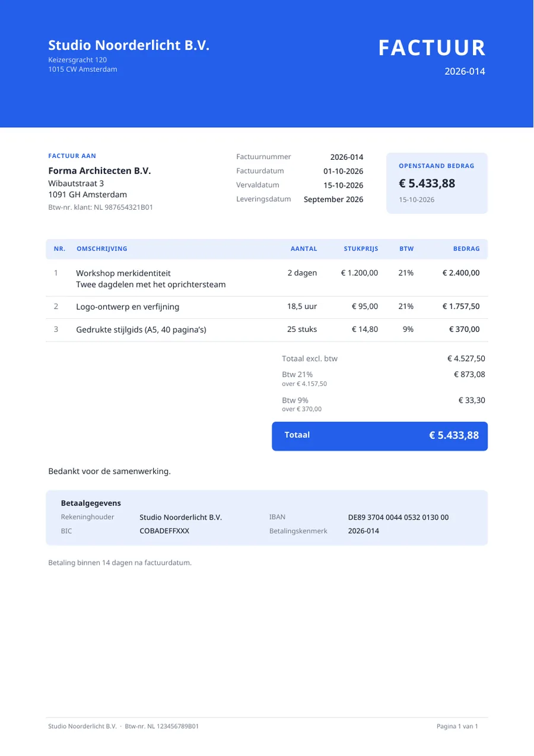Screen dimensions: 534x756
Task: Select the "Bedankt voor de samenwerking." note
Action: [110, 472]
